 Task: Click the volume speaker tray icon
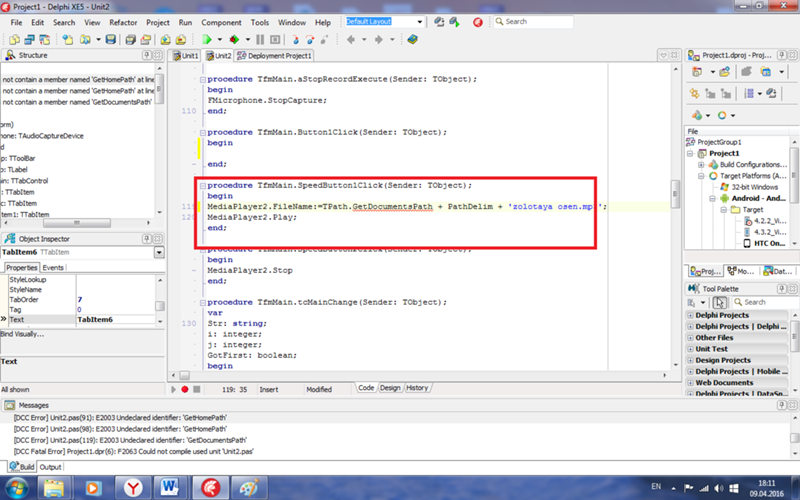(719, 488)
